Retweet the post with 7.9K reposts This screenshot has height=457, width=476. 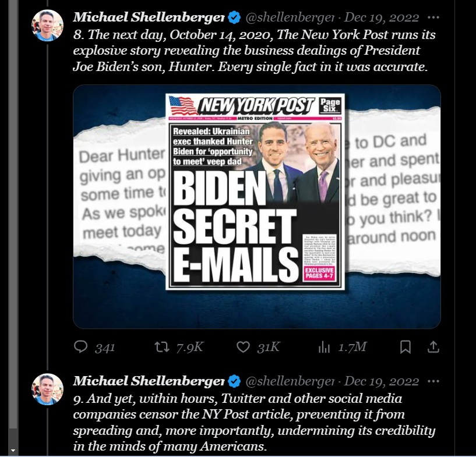click(x=178, y=347)
